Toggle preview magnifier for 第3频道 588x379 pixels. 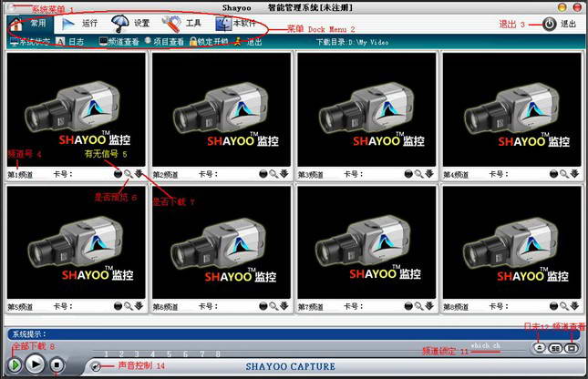(418, 174)
